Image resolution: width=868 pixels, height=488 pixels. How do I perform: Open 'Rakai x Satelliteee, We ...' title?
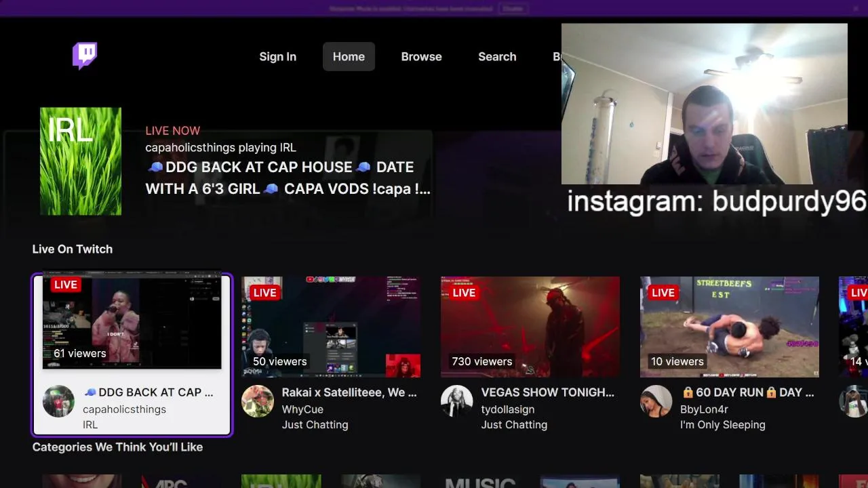349,392
